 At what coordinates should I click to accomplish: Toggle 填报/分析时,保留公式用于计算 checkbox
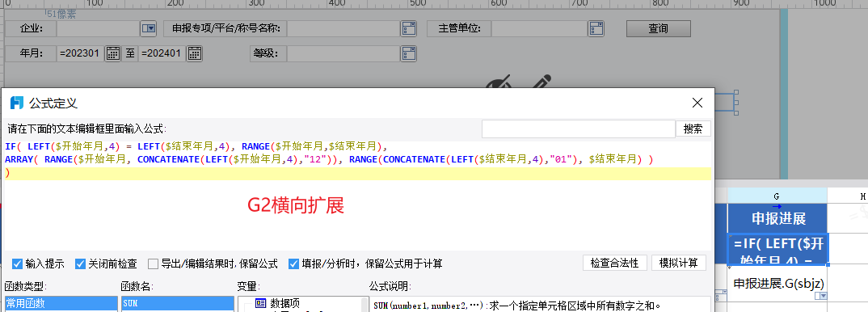[x=294, y=264]
